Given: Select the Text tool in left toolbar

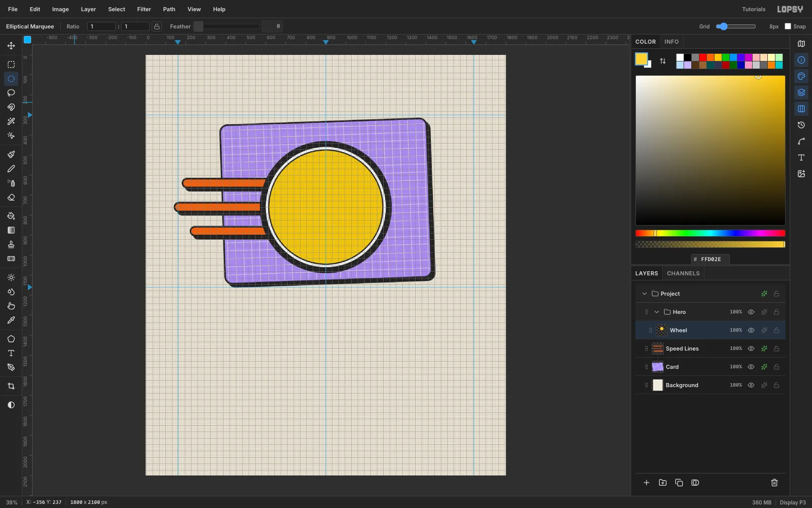Looking at the screenshot, I should point(11,353).
